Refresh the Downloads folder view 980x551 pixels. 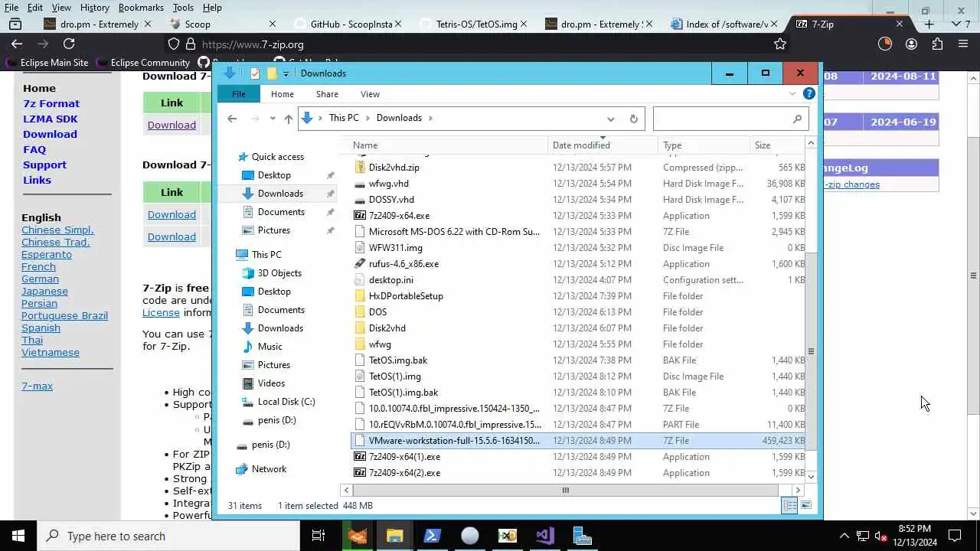pos(633,119)
